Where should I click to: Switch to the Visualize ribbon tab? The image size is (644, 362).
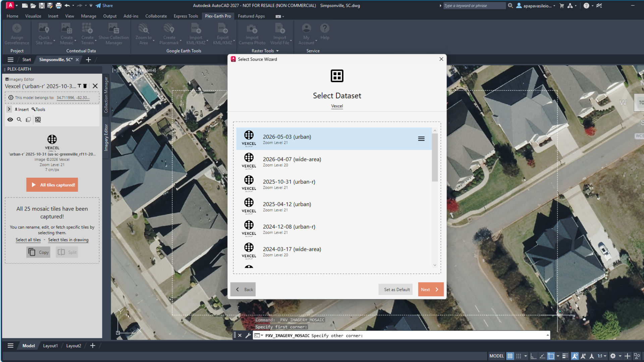click(x=33, y=16)
